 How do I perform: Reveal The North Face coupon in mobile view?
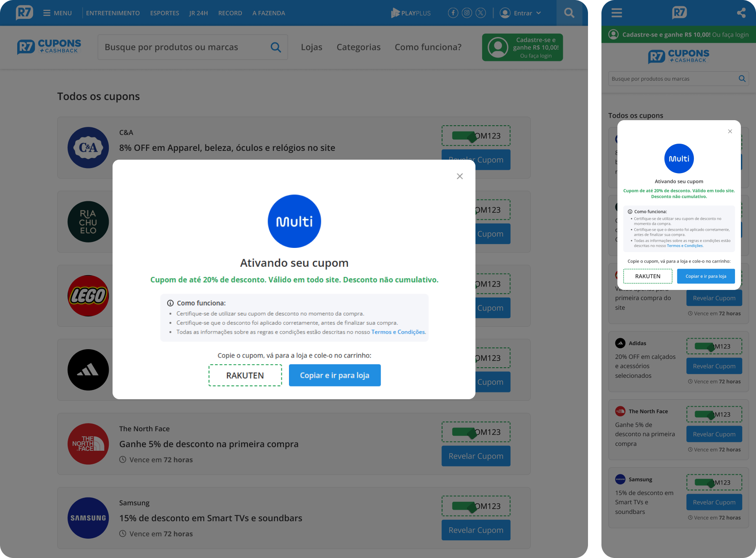click(714, 434)
